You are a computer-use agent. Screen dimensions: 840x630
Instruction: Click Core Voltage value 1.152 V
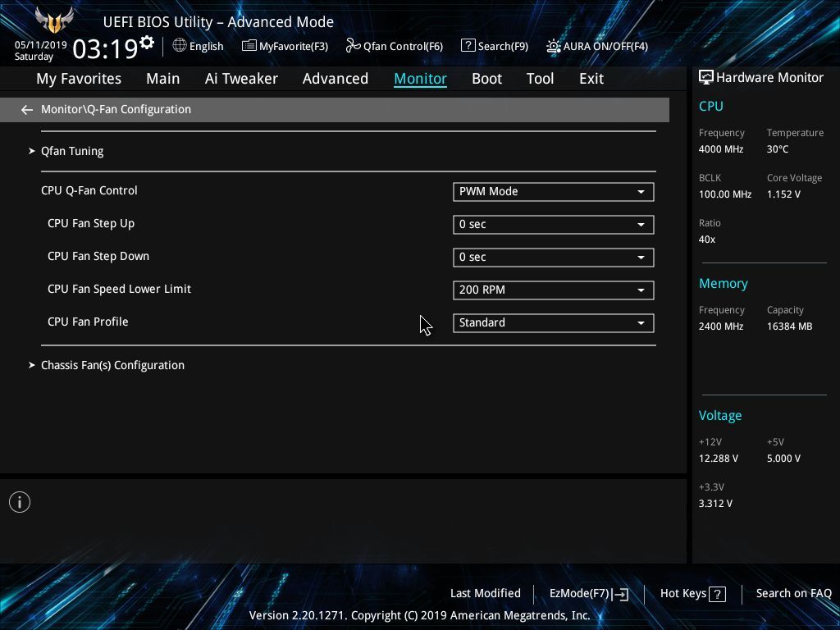(783, 194)
